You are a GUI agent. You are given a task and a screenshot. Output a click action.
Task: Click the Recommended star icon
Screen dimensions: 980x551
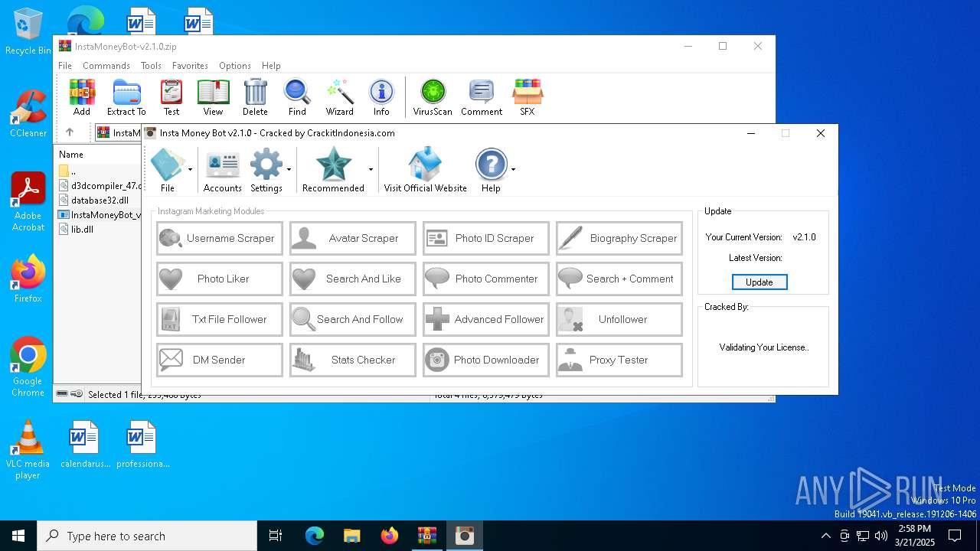(333, 170)
